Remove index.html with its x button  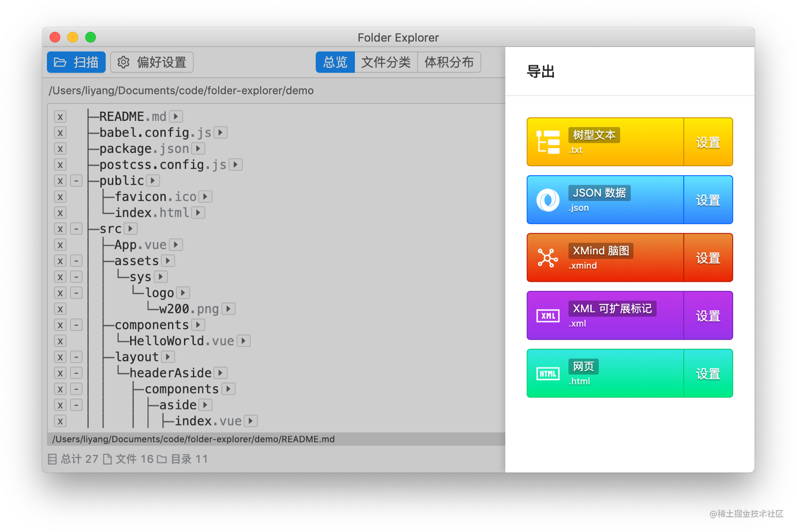tap(60, 213)
